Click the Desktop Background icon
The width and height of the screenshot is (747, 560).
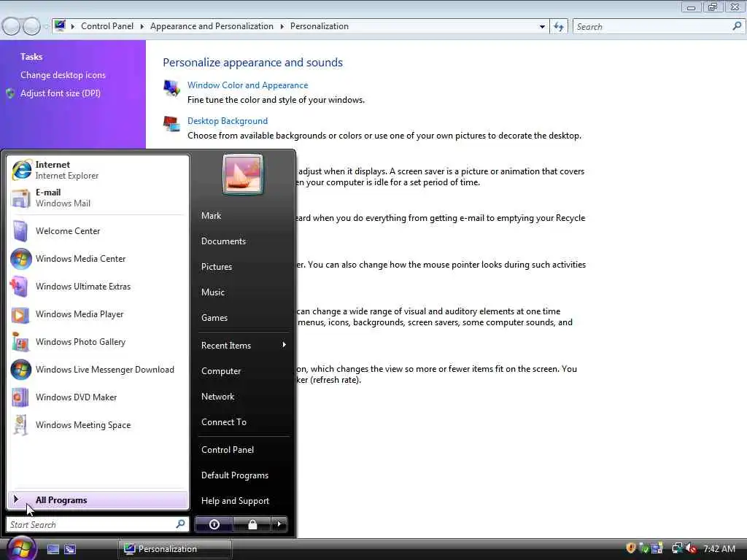coord(171,124)
